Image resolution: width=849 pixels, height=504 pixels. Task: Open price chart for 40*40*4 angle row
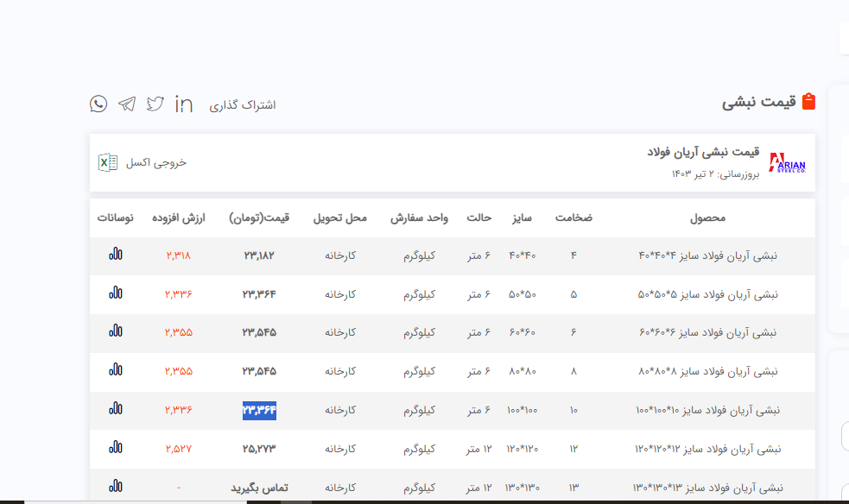pyautogui.click(x=115, y=255)
